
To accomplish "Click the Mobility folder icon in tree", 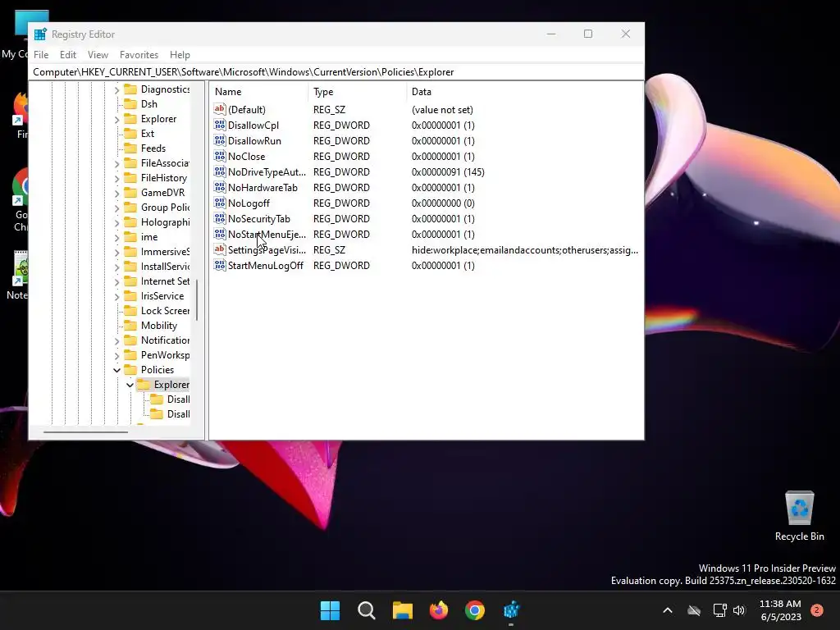I will coord(130,325).
